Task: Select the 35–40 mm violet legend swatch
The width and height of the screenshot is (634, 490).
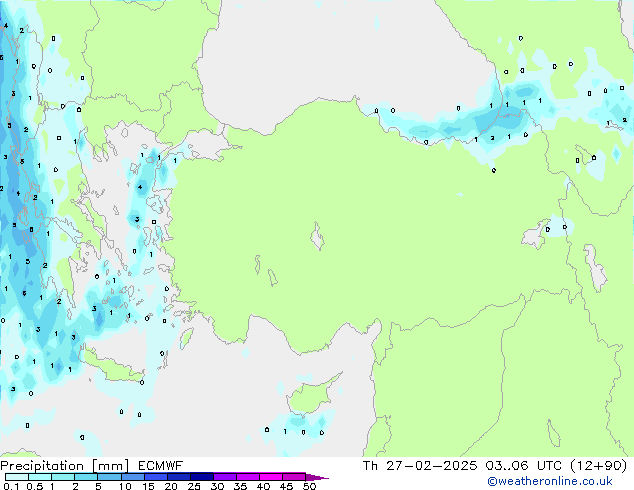Action: tap(247, 477)
